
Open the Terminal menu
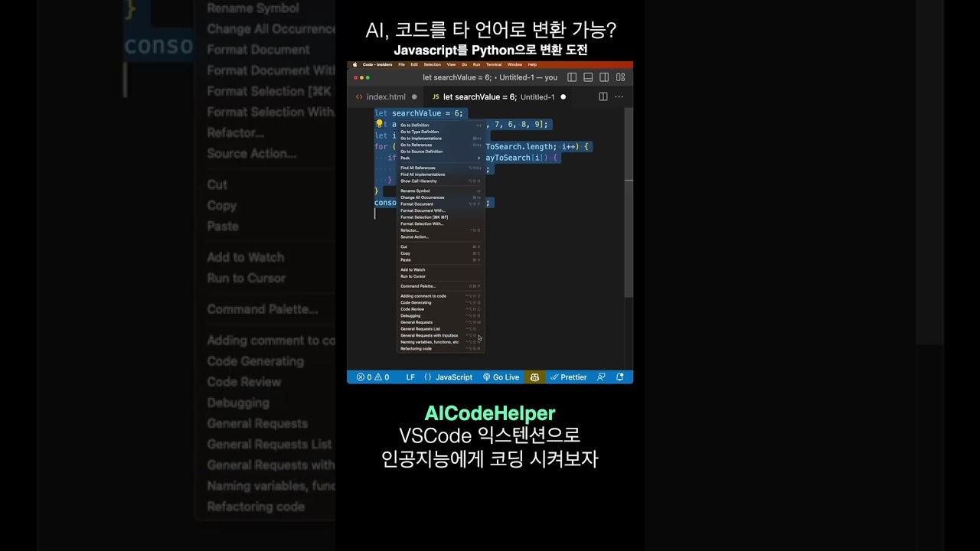[x=494, y=64]
